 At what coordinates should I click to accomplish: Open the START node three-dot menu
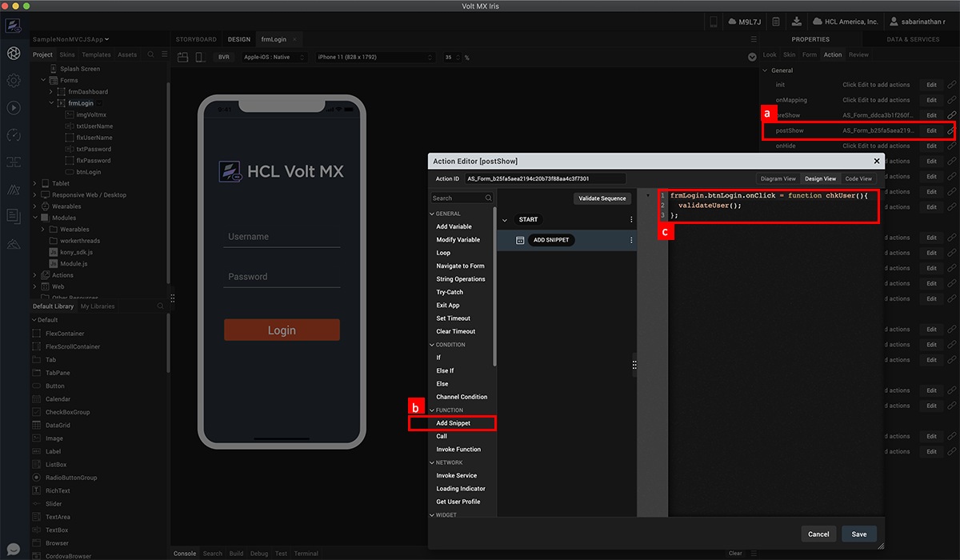[631, 219]
